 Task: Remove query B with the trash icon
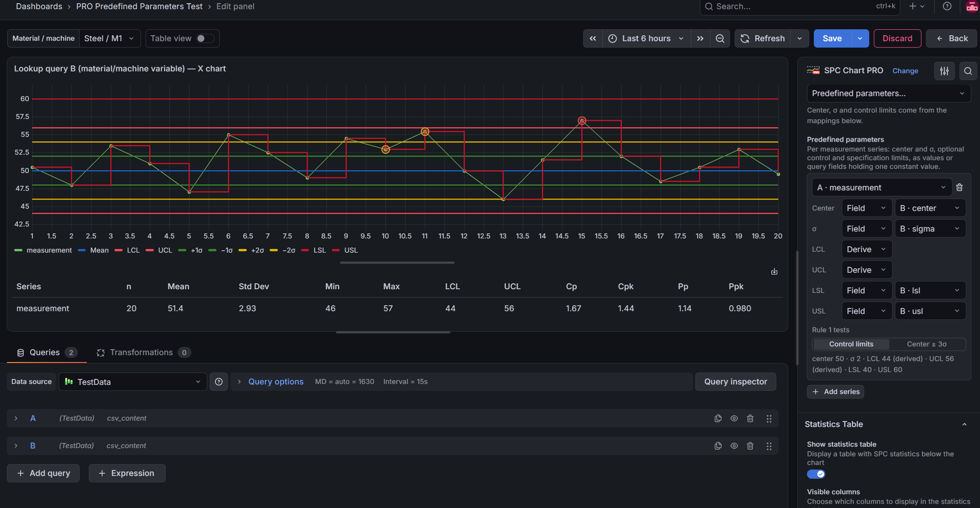[x=750, y=446]
